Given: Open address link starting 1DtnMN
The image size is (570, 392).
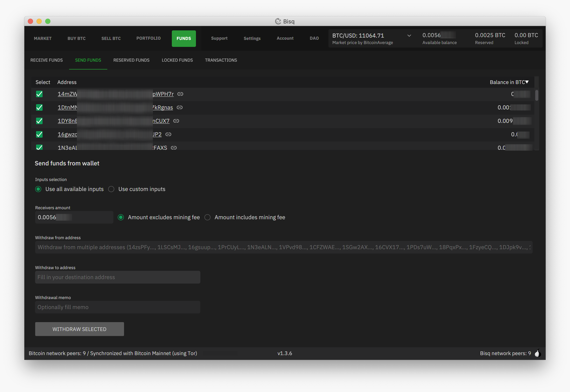Looking at the screenshot, I should 115,108.
